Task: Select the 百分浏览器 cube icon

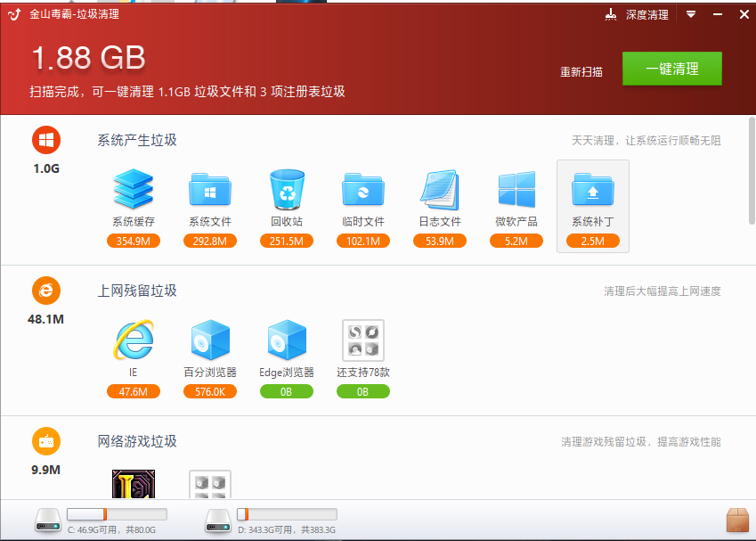Action: [210, 340]
